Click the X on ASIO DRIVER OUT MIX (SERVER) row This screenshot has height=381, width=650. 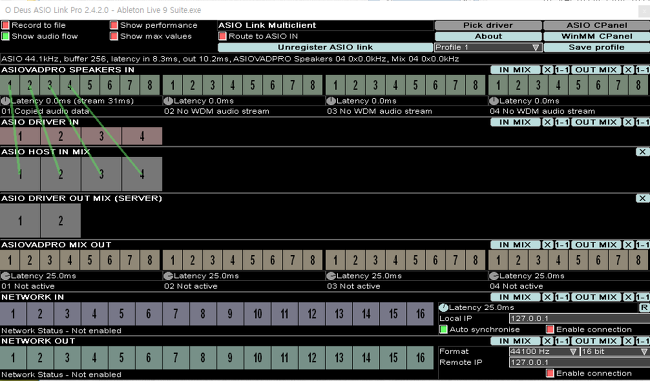(642, 198)
